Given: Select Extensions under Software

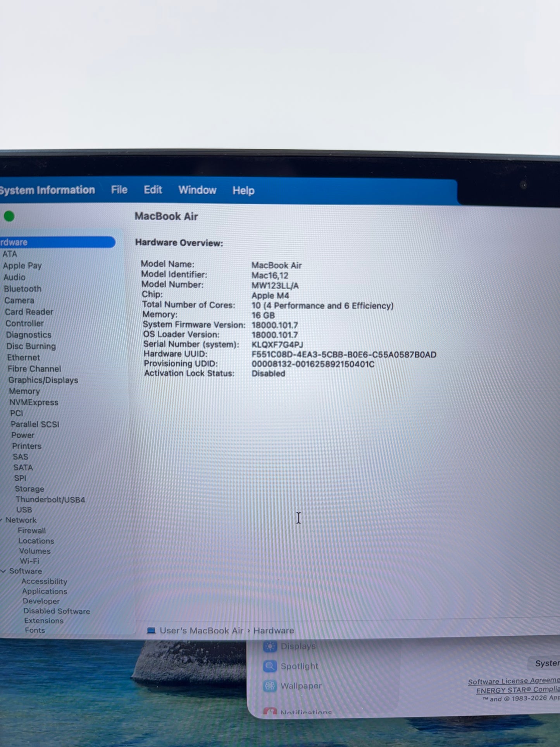Looking at the screenshot, I should pos(44,621).
